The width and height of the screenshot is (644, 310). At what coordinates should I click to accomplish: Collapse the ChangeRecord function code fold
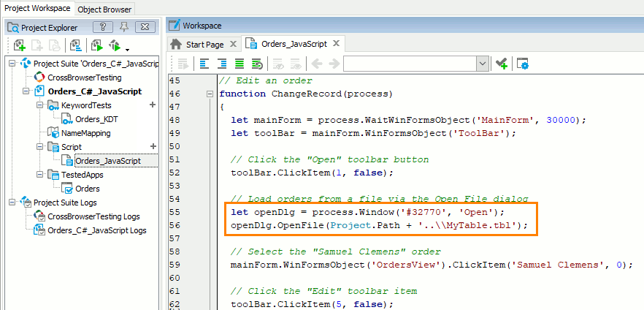click(x=210, y=94)
